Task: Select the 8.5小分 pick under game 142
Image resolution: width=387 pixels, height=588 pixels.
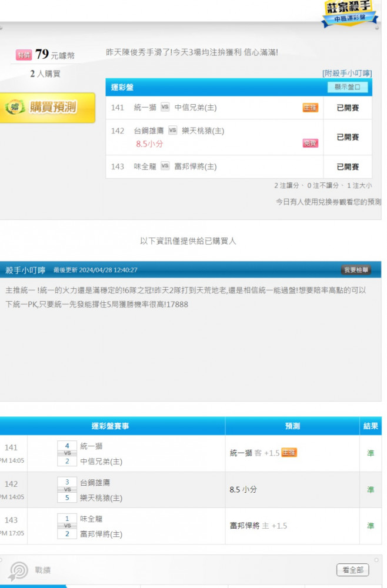Action: [149, 144]
